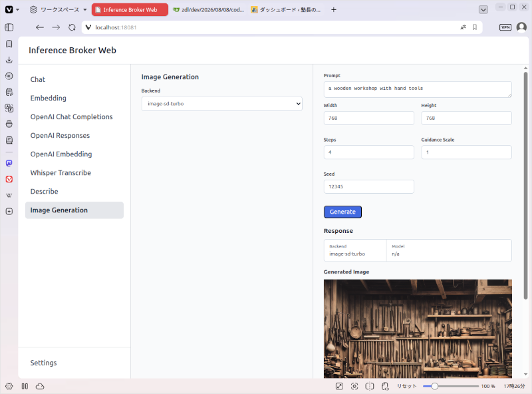Viewport: 532px width, 394px height.
Task: Click the Inference Broker Web title
Action: [x=72, y=51]
